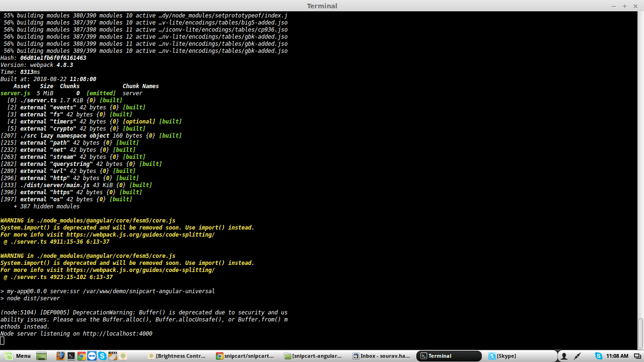Click the window switcher icon near the clock

[x=638, y=356]
